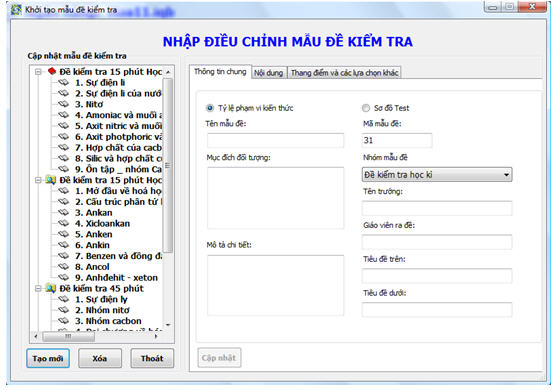Click tree horizontal scrollbar thumb
558x390 pixels.
point(69,336)
